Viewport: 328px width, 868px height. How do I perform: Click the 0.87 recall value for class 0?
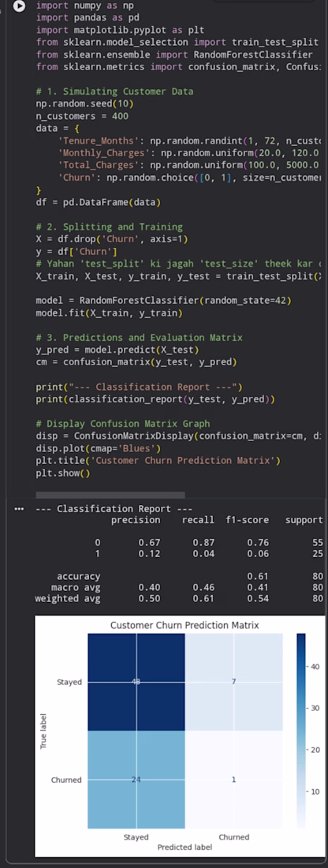pos(203,543)
